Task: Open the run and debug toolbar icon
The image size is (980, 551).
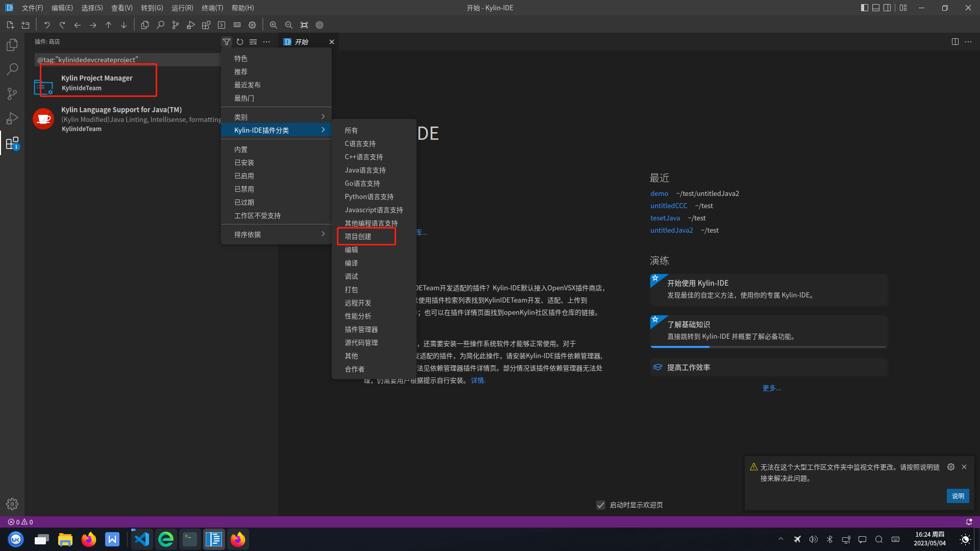Action: (x=191, y=25)
